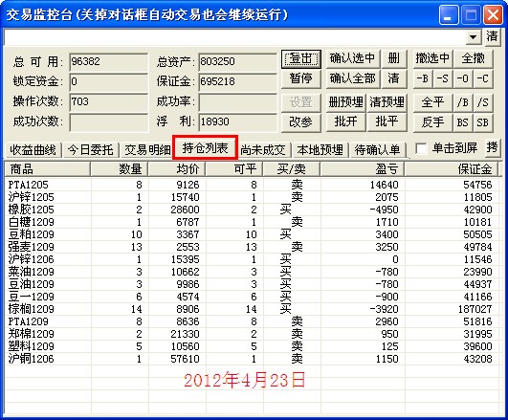The image size is (508, 420).
Task: Switch to 本地预埋 tab
Action: (320, 150)
